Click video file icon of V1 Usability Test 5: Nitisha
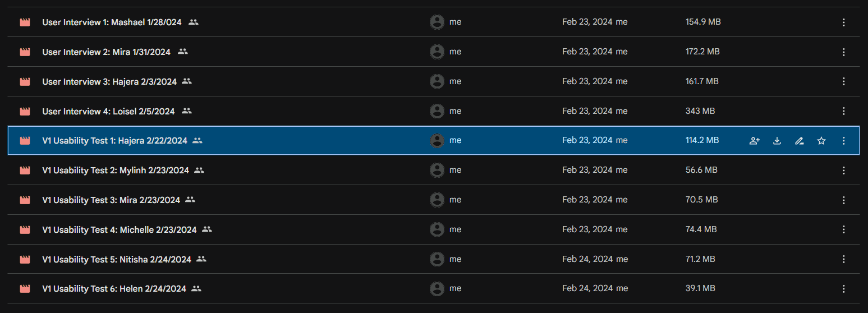This screenshot has width=868, height=313. point(25,259)
